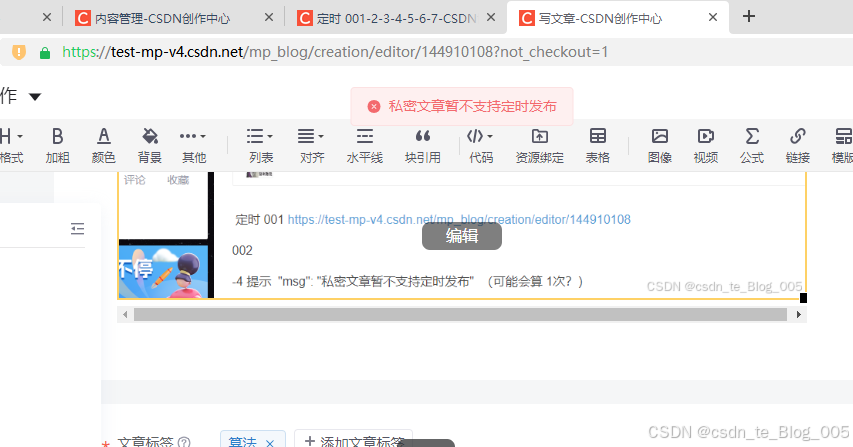853x447 pixels.
Task: Open the 格式 heading format dropdown
Action: tap(11, 145)
